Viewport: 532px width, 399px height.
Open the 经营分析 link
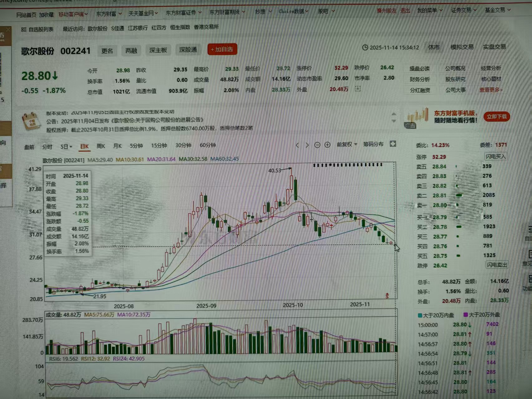point(491,68)
